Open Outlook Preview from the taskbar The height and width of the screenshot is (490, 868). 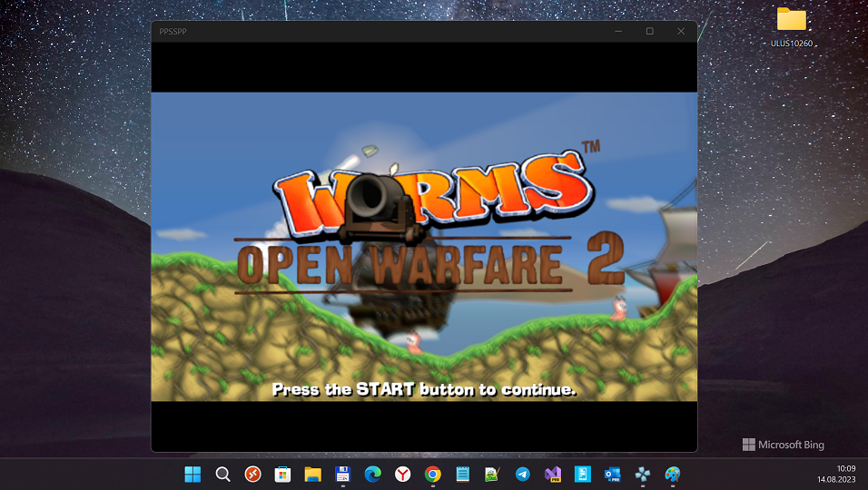tap(612, 474)
